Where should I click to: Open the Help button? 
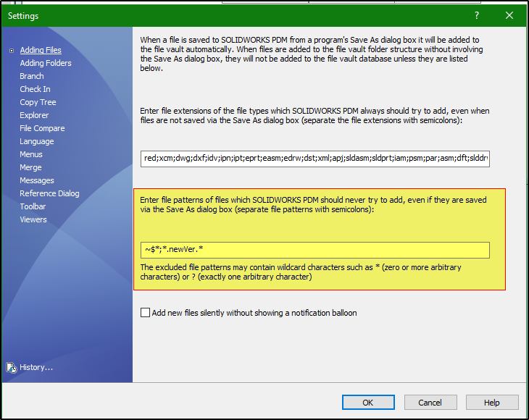point(492,403)
